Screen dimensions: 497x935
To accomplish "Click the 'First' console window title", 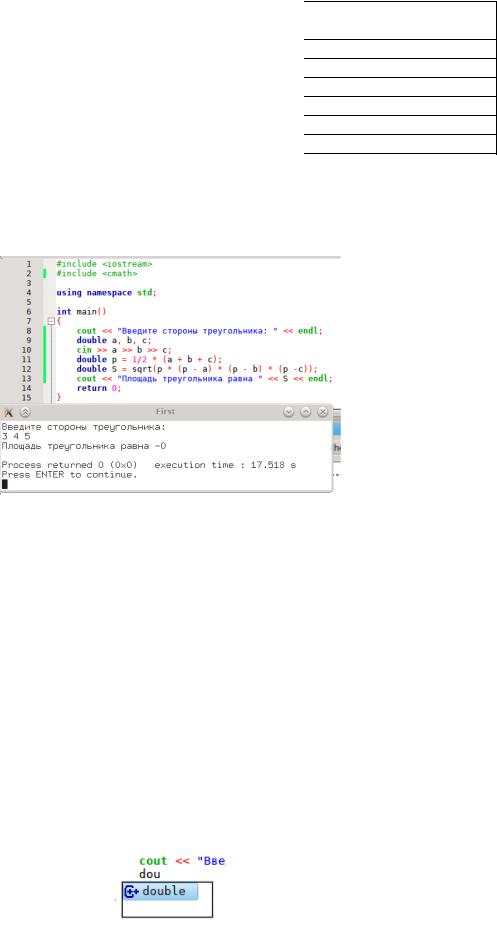I will (x=165, y=412).
